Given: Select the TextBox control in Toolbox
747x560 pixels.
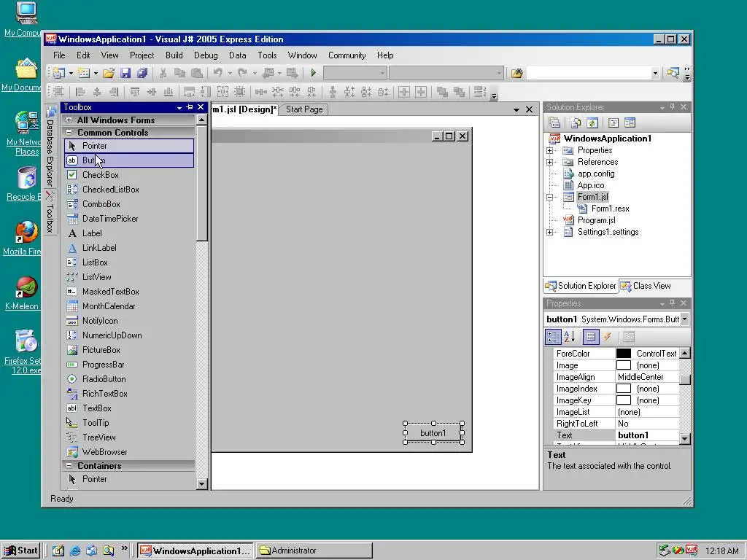Looking at the screenshot, I should 128,408.
